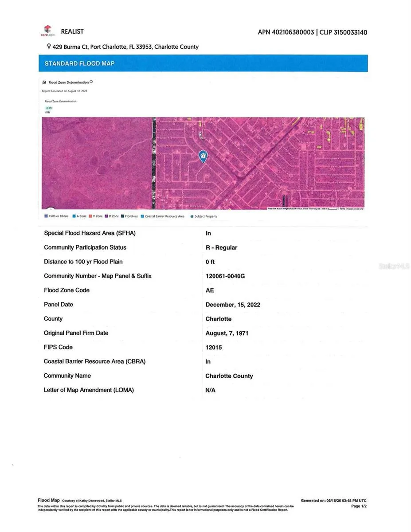Click the D Zone legend swatch
Viewport: 411px width, 532px height.
[x=106, y=216]
